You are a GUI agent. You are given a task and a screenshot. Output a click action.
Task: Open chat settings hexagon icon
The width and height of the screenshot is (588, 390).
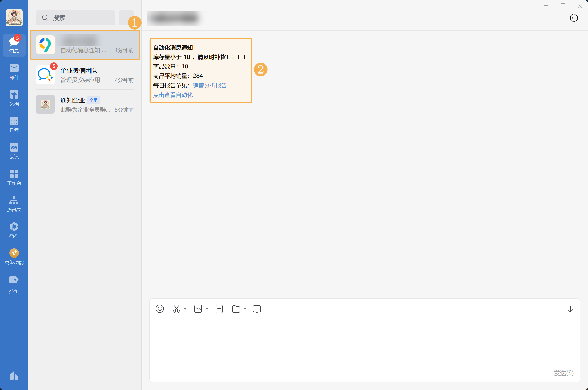574,18
